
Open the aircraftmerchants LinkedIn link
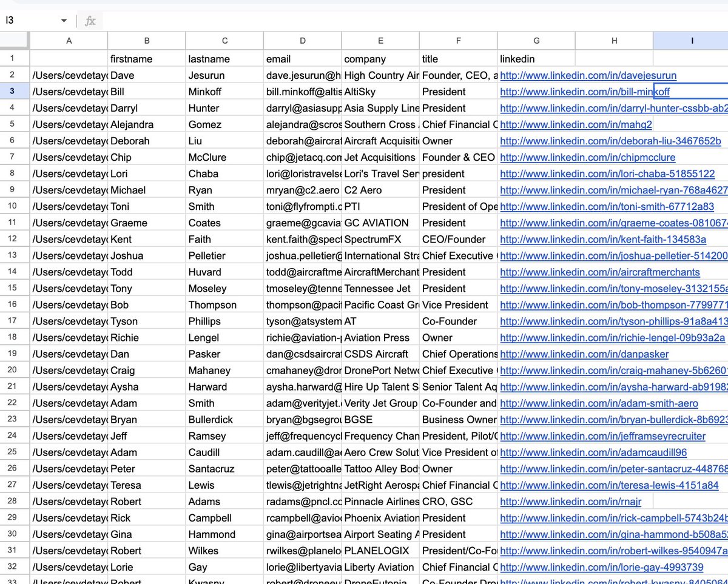599,272
